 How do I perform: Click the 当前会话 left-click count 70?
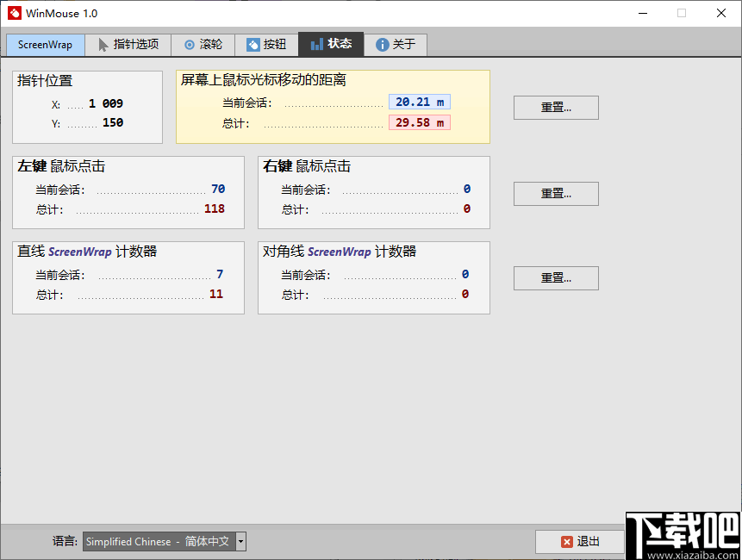(x=217, y=188)
